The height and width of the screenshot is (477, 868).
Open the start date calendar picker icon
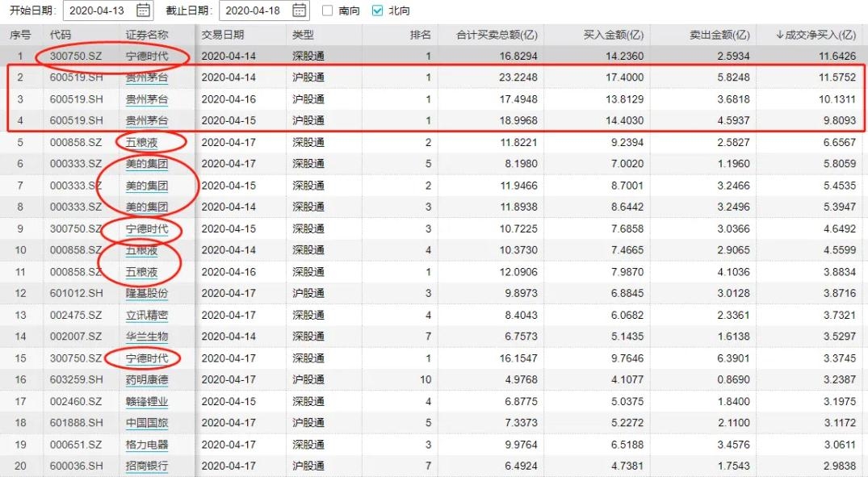(x=143, y=10)
